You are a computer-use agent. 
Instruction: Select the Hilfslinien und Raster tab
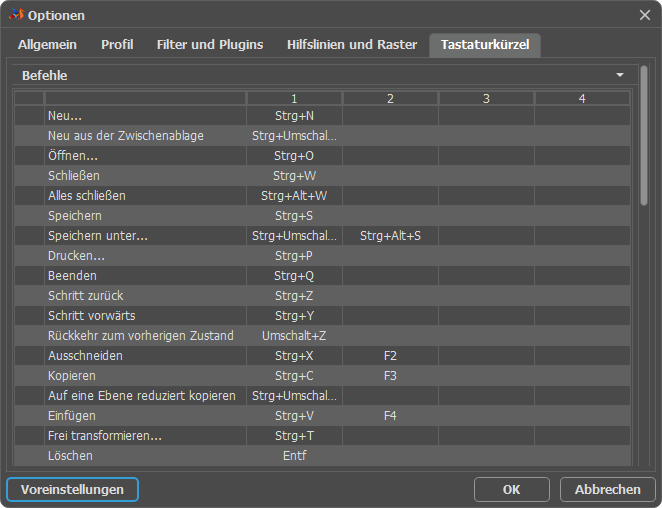click(352, 45)
